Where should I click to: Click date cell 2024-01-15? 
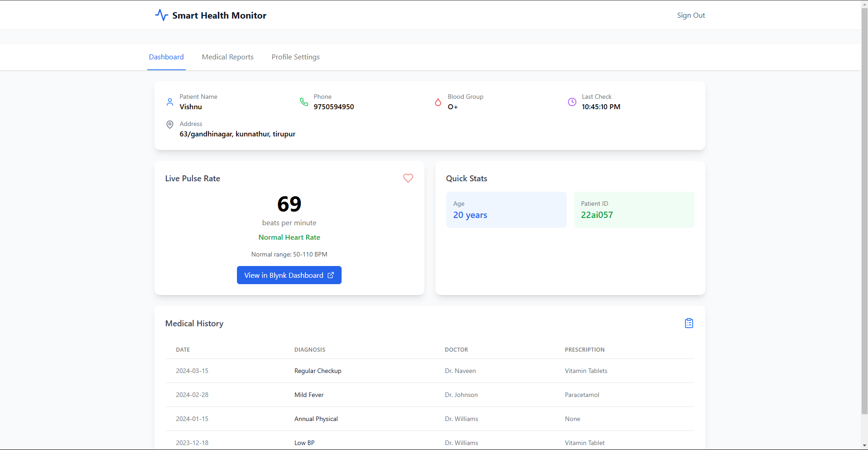pos(192,419)
